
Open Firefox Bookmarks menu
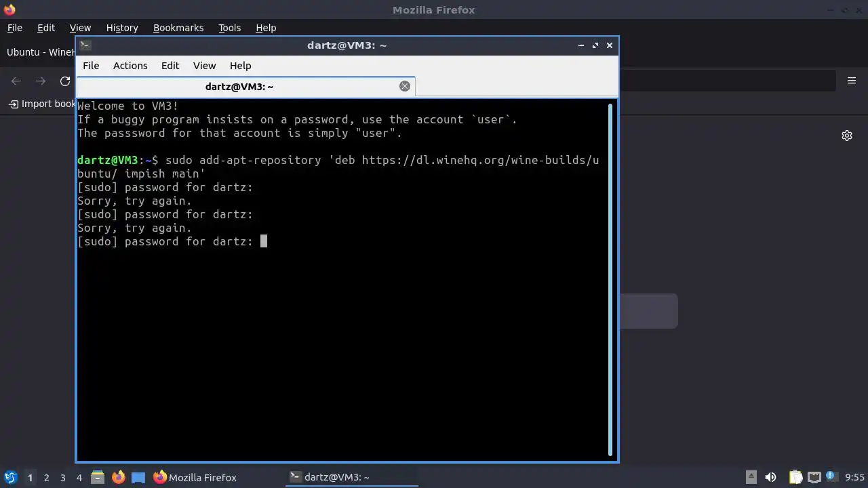[178, 28]
